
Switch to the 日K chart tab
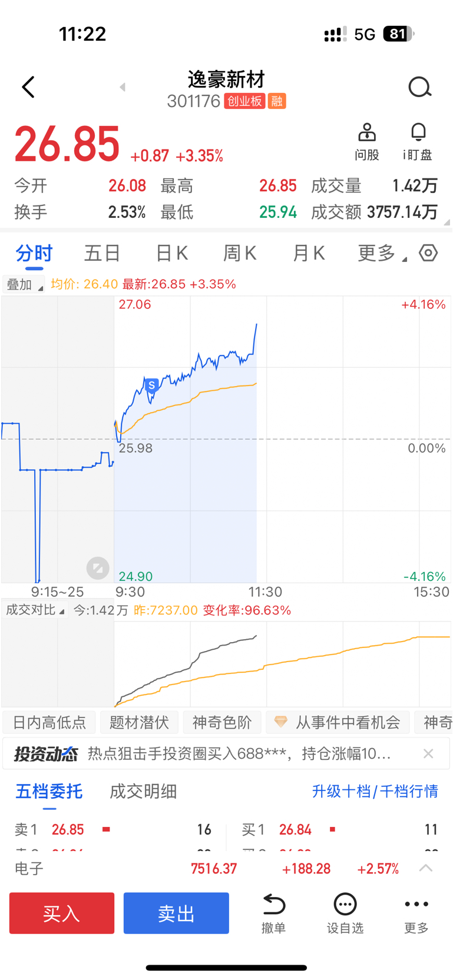coord(171,254)
